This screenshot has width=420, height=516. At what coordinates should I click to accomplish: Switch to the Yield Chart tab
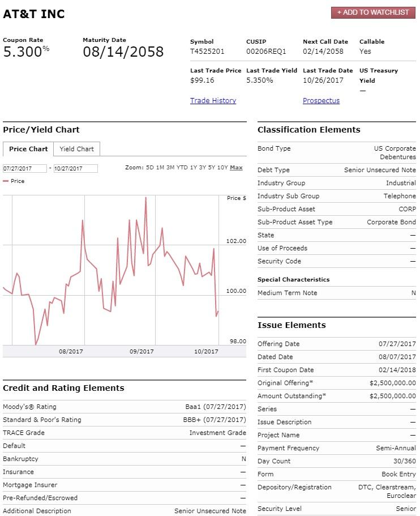(76, 149)
